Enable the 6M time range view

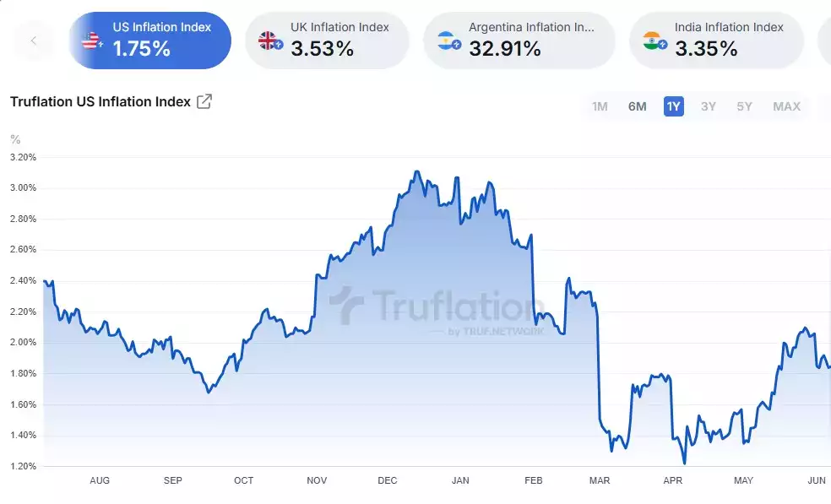(638, 106)
